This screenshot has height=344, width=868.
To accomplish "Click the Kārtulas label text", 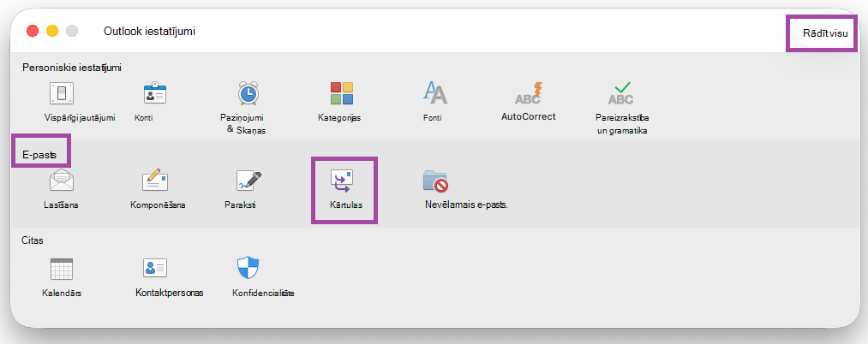I will (x=344, y=205).
